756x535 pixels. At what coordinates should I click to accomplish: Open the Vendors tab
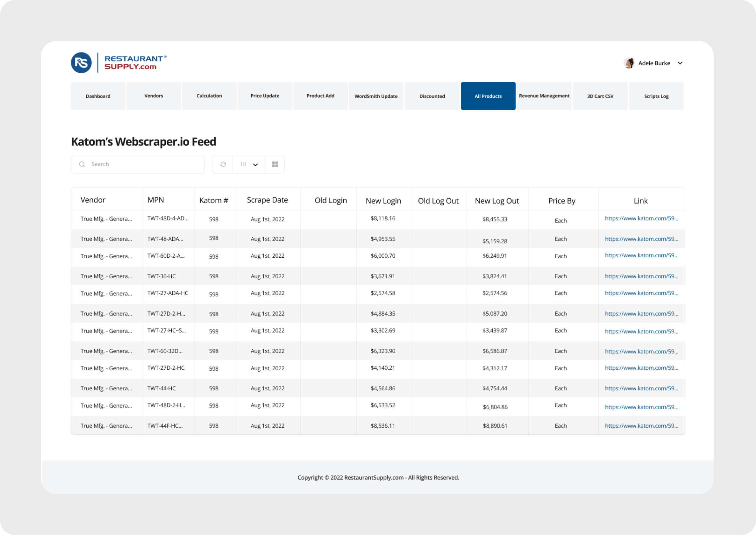[x=154, y=96]
